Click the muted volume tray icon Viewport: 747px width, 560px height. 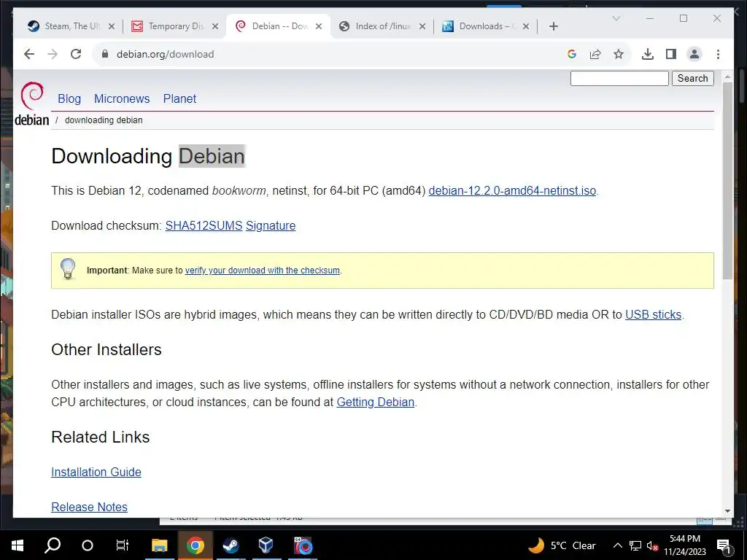(x=653, y=545)
